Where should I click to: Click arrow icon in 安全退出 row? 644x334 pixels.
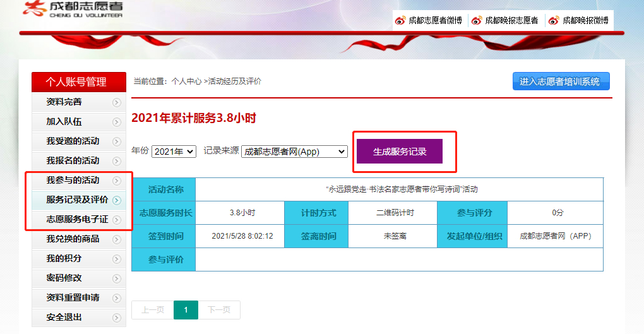(117, 318)
